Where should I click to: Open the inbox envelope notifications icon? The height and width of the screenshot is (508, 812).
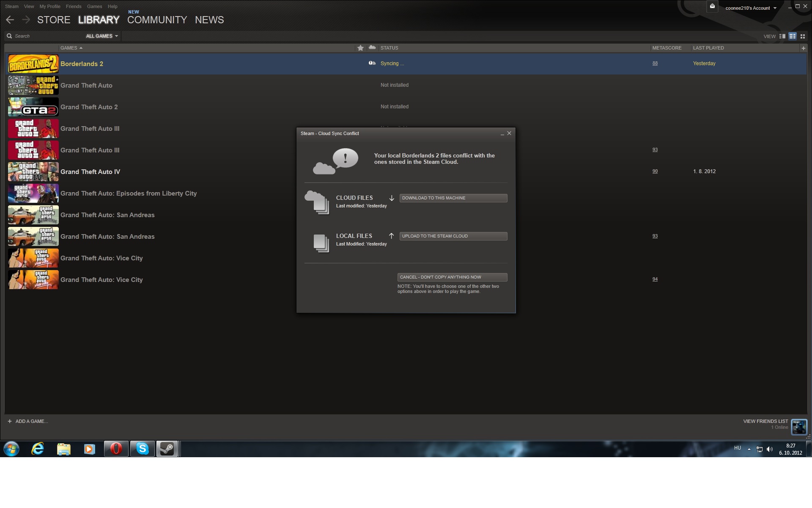click(712, 6)
